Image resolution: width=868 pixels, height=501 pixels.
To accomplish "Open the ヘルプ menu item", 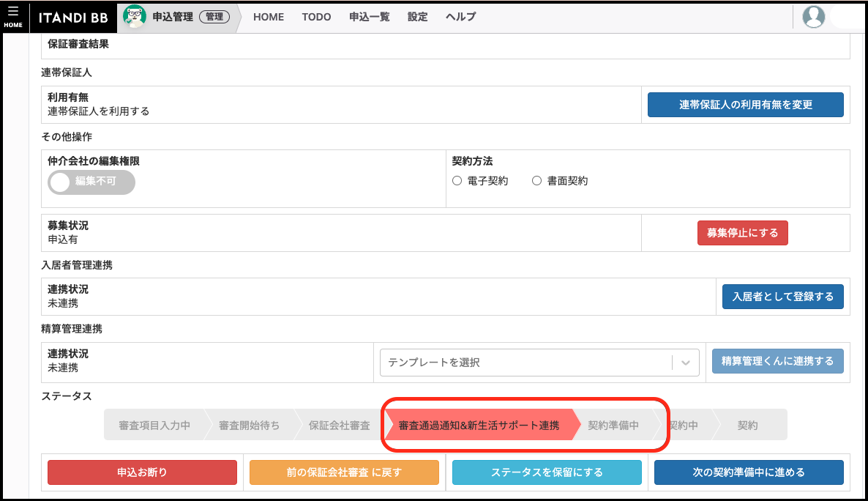I will (460, 17).
